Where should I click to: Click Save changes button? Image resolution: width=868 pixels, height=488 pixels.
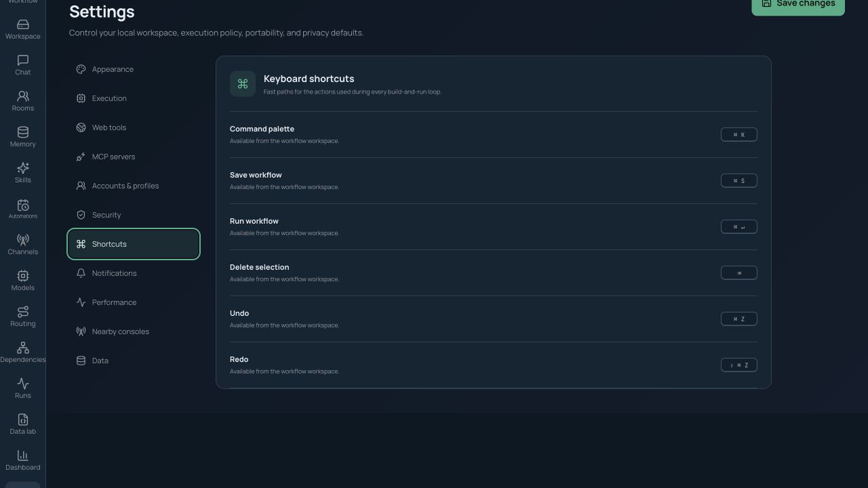[798, 4]
